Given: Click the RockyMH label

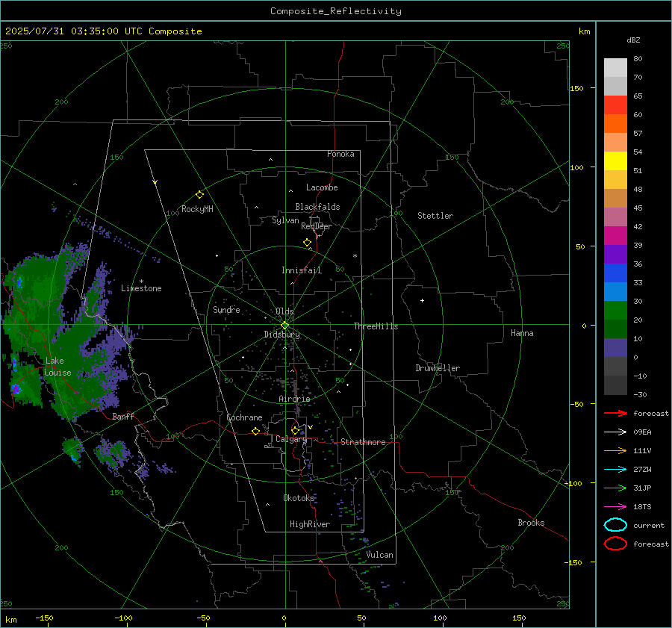Looking at the screenshot, I should 197,209.
